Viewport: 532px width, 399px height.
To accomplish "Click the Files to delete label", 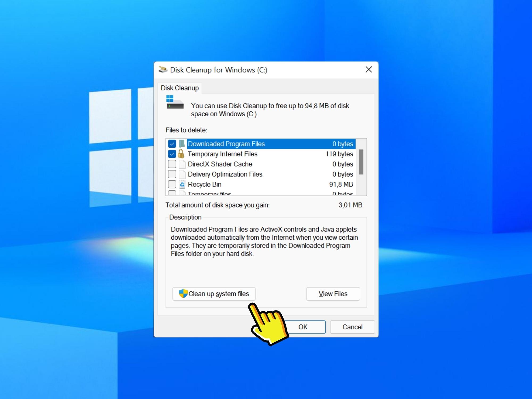I will 186,130.
